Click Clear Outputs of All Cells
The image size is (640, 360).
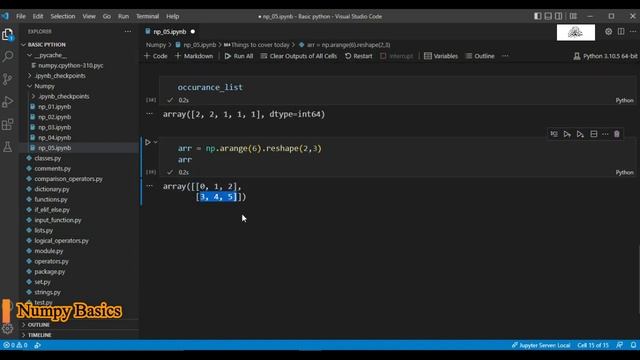pos(299,56)
